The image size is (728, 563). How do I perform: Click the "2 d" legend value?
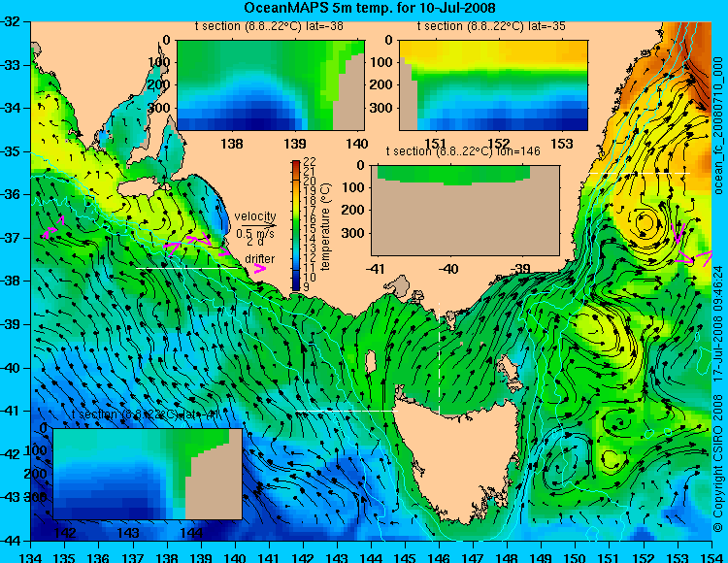(x=254, y=242)
